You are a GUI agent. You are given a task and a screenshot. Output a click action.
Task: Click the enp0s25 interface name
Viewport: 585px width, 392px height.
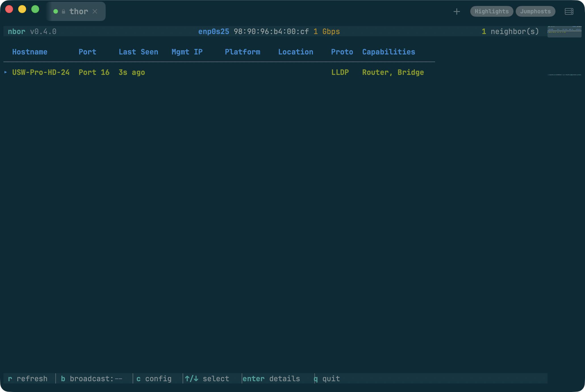(214, 31)
